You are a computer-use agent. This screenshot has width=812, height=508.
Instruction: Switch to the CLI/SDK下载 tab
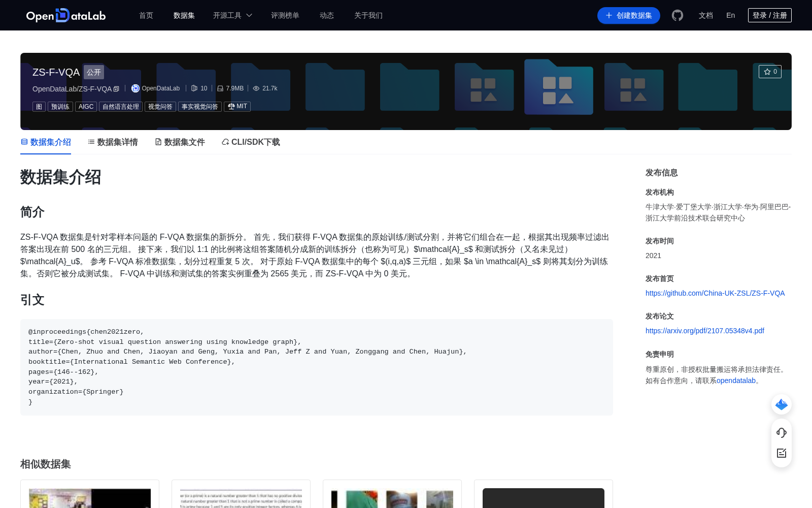(251, 142)
